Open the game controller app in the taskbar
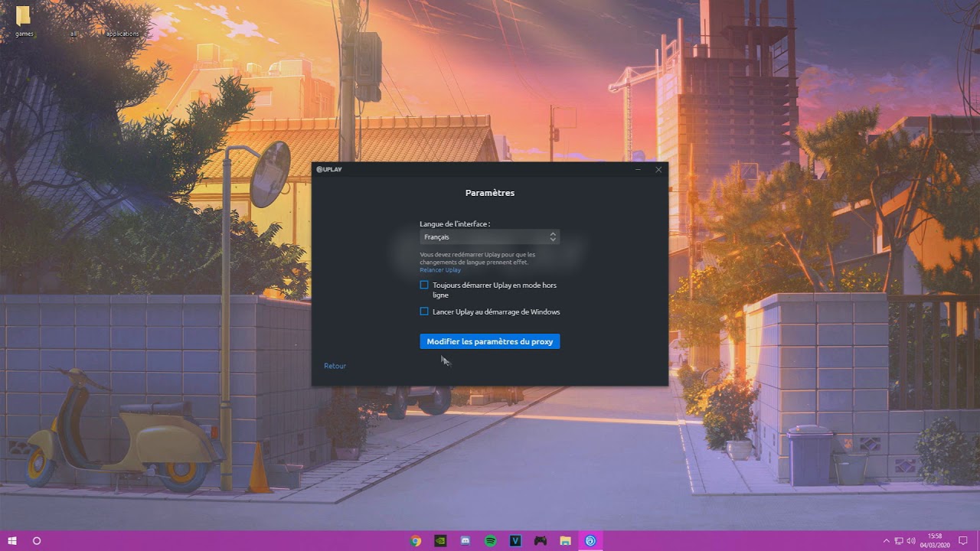The width and height of the screenshot is (980, 551). click(x=541, y=541)
